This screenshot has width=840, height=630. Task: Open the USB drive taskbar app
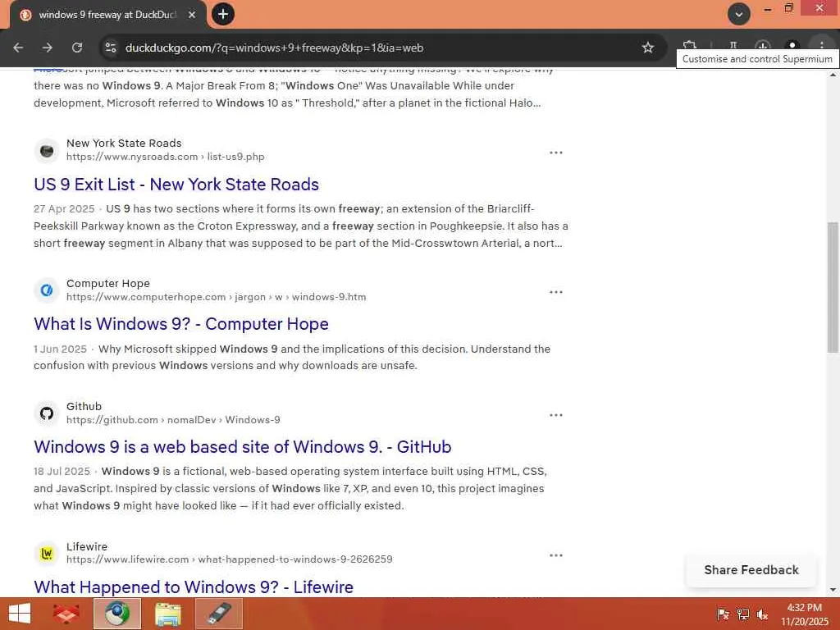219,614
